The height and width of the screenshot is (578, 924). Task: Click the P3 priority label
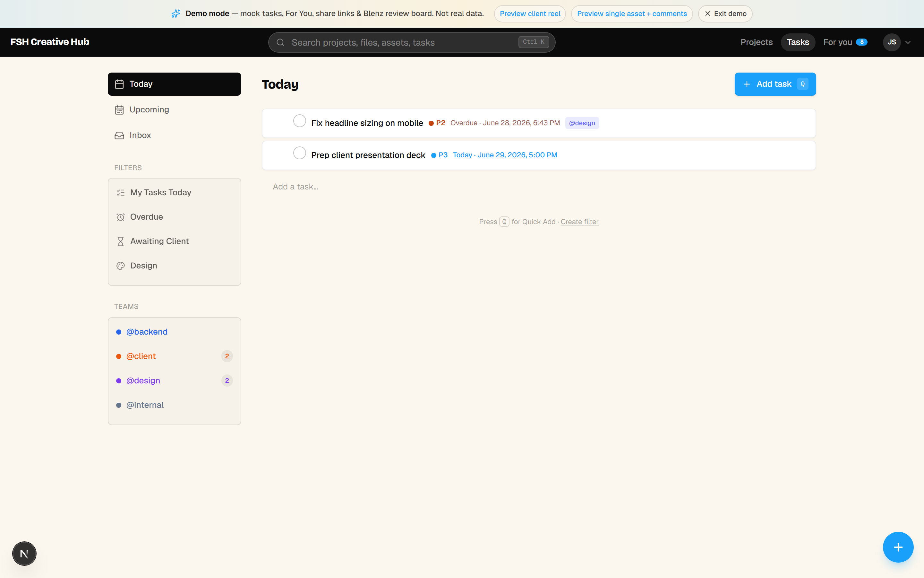(439, 155)
